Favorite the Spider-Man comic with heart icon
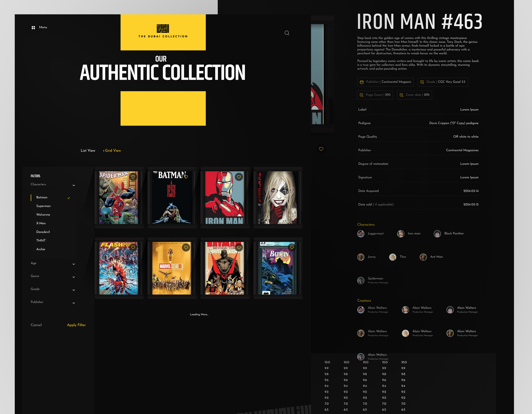Screen dimensions: 532x414 click(133, 177)
